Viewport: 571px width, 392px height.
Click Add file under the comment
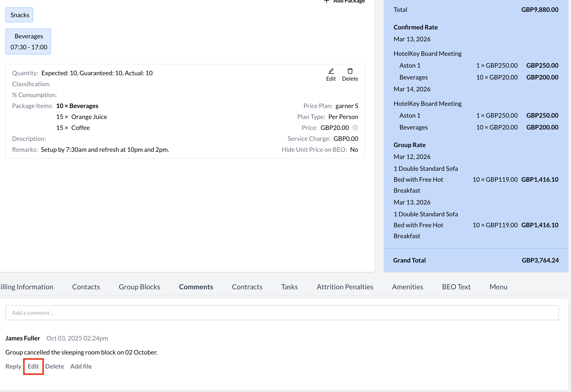81,366
